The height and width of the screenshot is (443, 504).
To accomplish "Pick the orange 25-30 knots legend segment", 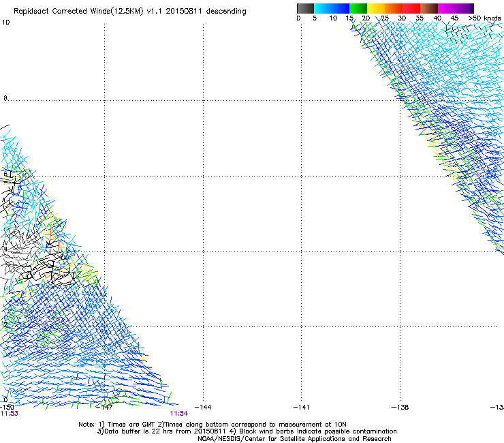I will click(394, 8).
